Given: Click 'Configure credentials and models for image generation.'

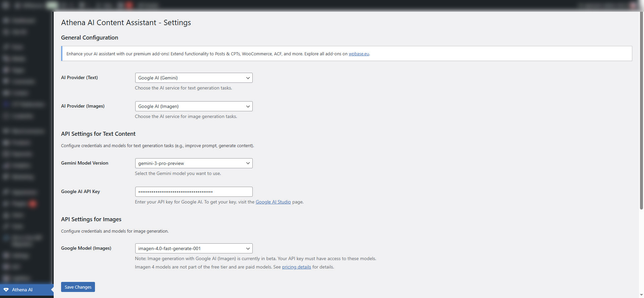Looking at the screenshot, I should pos(115,231).
